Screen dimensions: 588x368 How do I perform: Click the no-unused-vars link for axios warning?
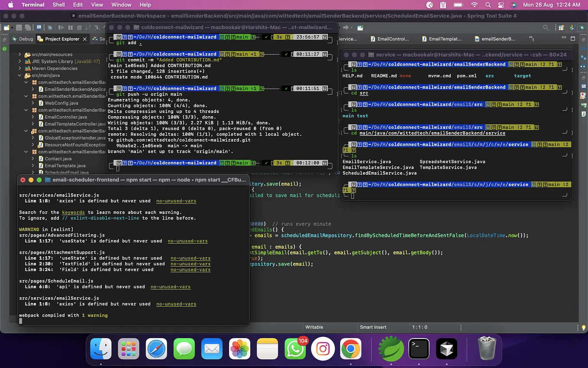click(x=176, y=201)
